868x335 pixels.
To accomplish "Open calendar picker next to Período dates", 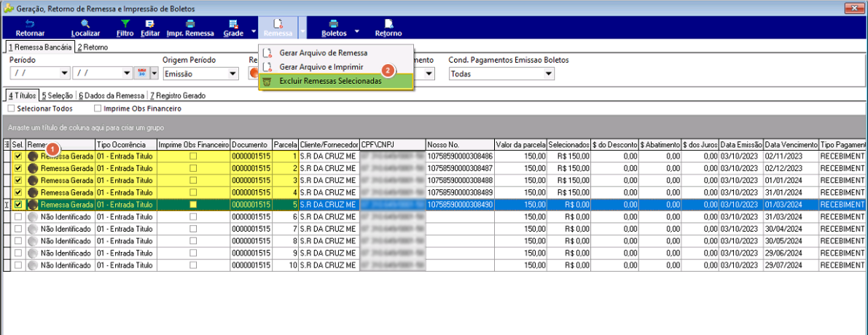I will click(x=141, y=73).
